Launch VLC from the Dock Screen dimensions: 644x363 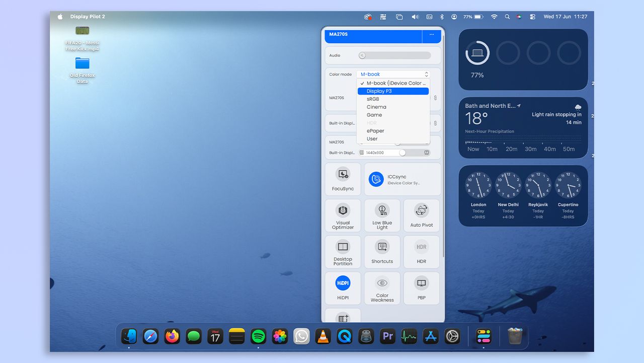click(323, 336)
